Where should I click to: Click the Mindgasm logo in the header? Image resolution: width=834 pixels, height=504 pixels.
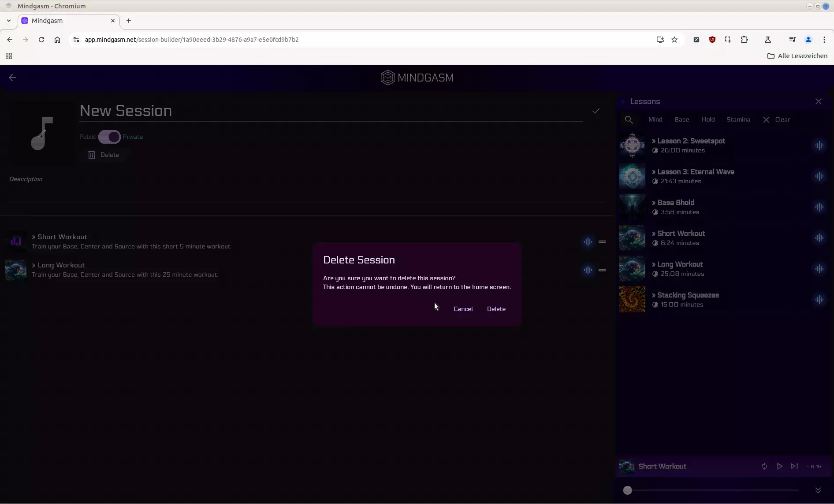(417, 78)
